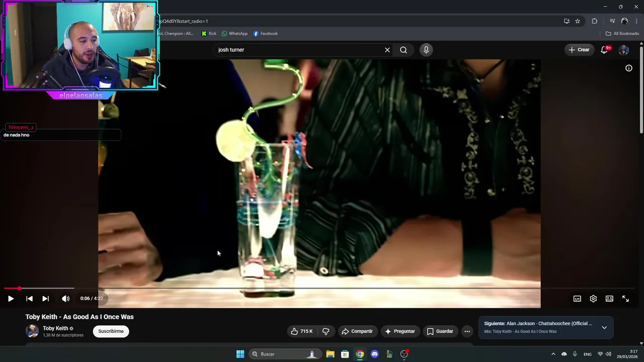
Task: Open the Wi-Fi and volume quick settings
Action: [604, 354]
